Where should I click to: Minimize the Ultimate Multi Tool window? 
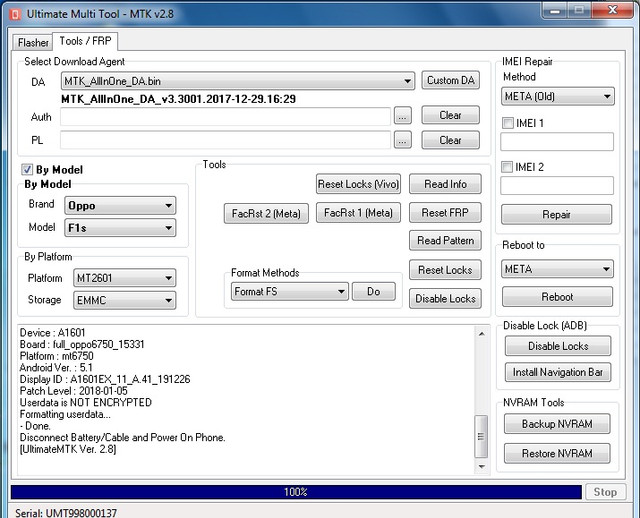[x=555, y=11]
